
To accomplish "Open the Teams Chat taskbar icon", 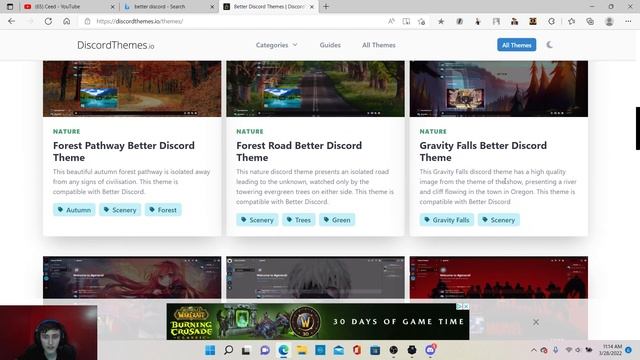I will pos(265,350).
